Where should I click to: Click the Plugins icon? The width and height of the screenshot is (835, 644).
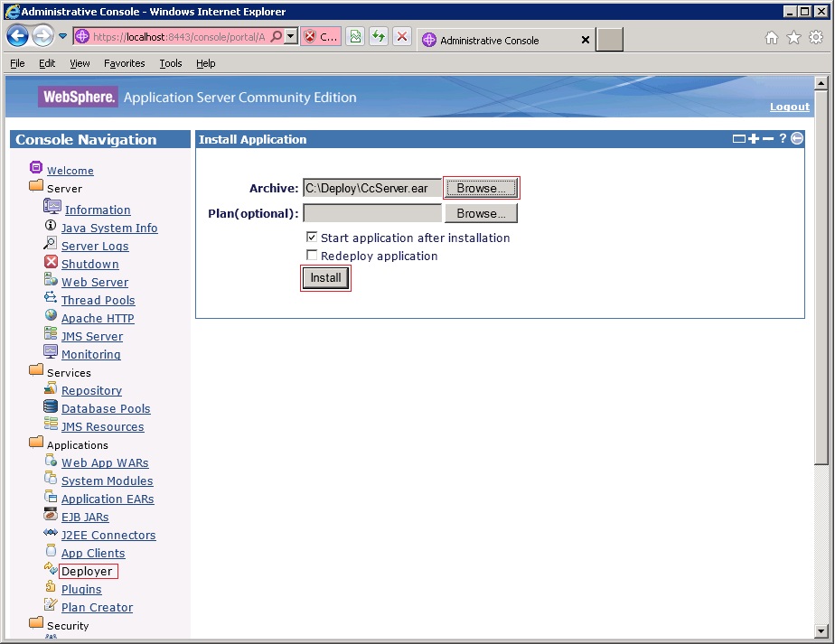pyautogui.click(x=51, y=586)
